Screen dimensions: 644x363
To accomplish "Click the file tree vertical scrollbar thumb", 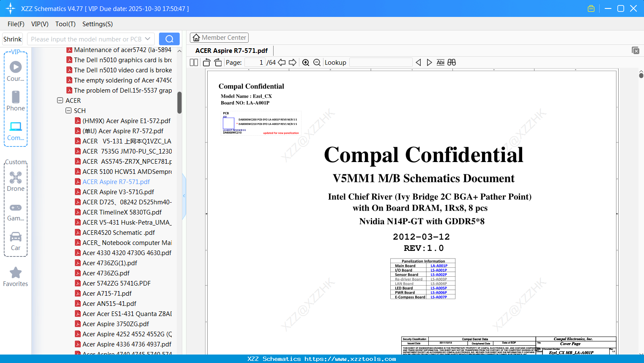I will (x=179, y=102).
